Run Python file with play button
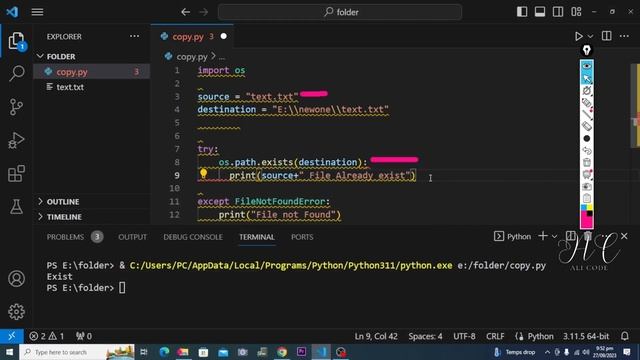 (578, 36)
